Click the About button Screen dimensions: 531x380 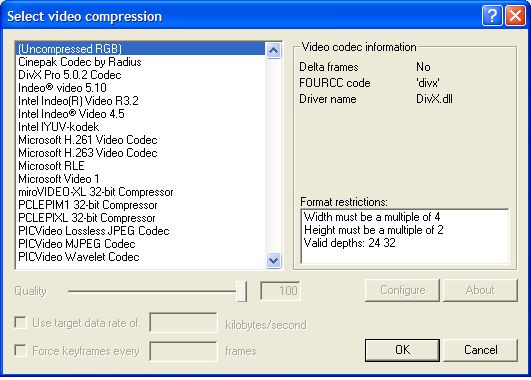481,290
